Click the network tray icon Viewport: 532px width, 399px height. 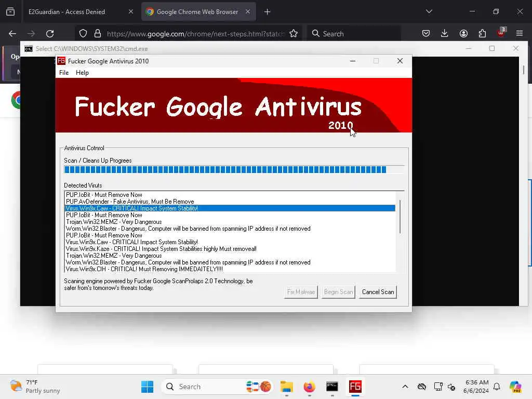438,387
